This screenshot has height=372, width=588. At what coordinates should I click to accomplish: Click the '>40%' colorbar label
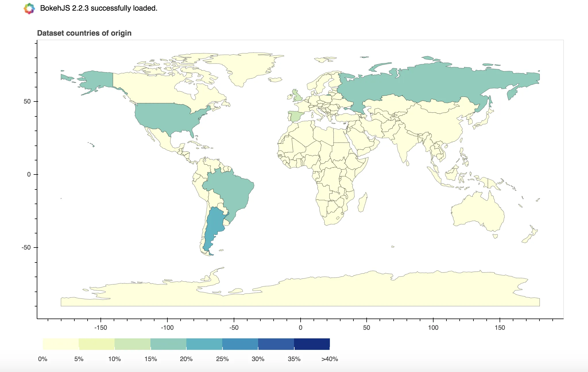pos(330,359)
